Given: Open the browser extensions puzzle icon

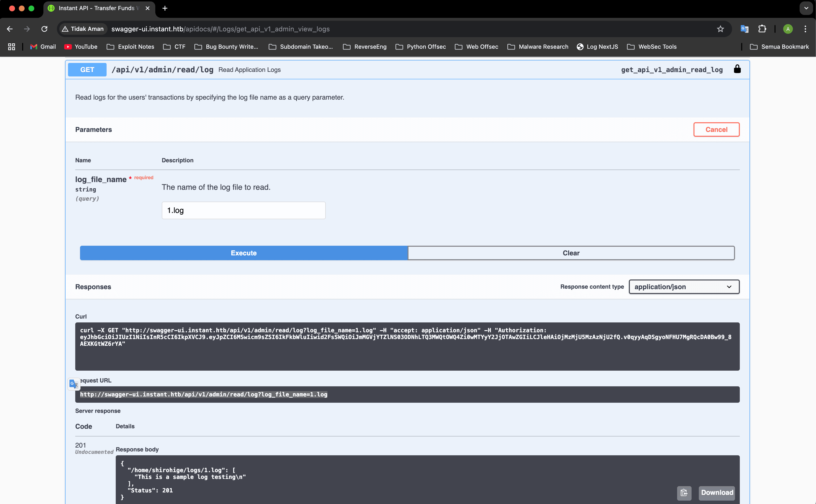Looking at the screenshot, I should pos(762,29).
